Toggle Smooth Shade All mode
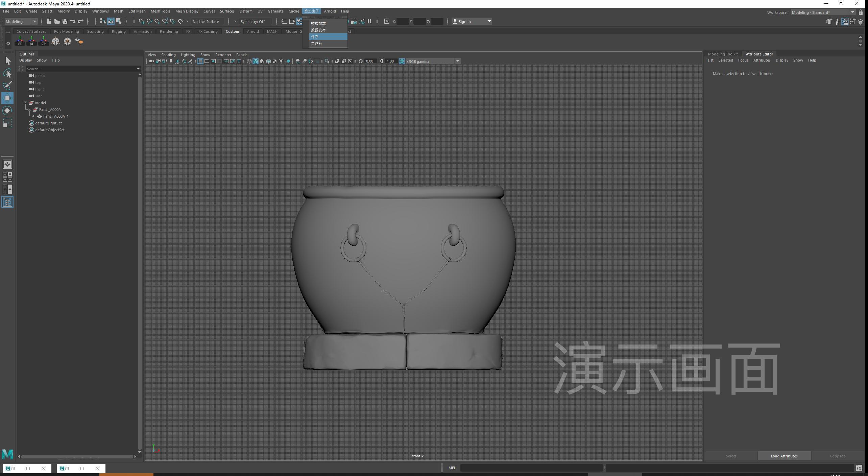Screen dimensions: 868x476 click(256, 61)
